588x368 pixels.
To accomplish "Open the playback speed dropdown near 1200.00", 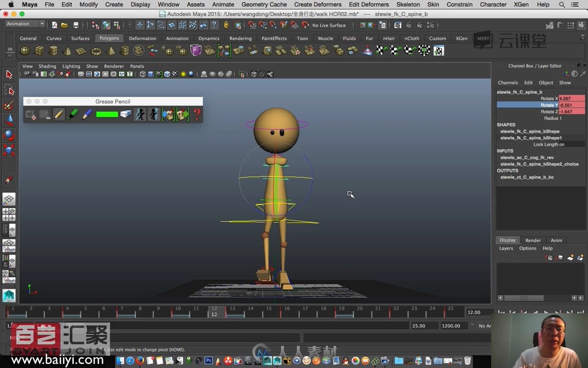I will 472,326.
